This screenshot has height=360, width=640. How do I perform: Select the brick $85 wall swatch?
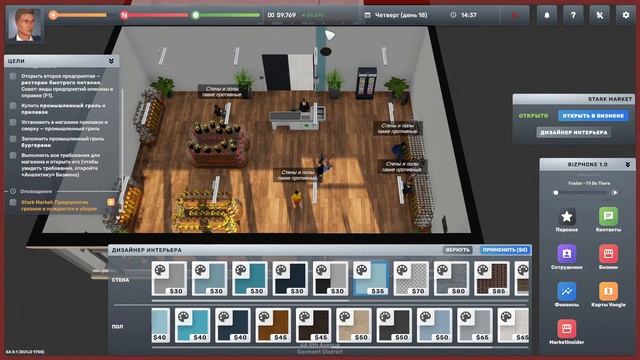pyautogui.click(x=492, y=278)
